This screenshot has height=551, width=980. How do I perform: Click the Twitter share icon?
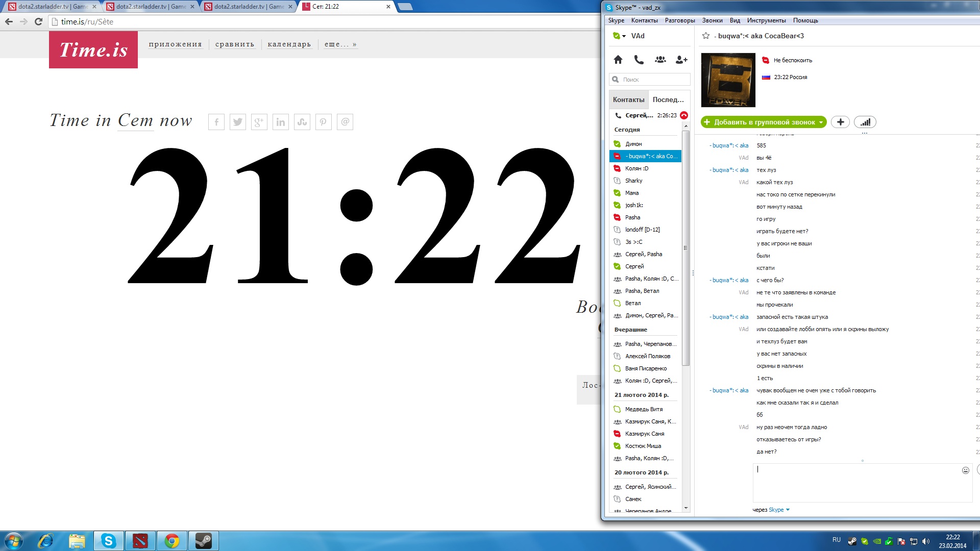[x=237, y=122]
